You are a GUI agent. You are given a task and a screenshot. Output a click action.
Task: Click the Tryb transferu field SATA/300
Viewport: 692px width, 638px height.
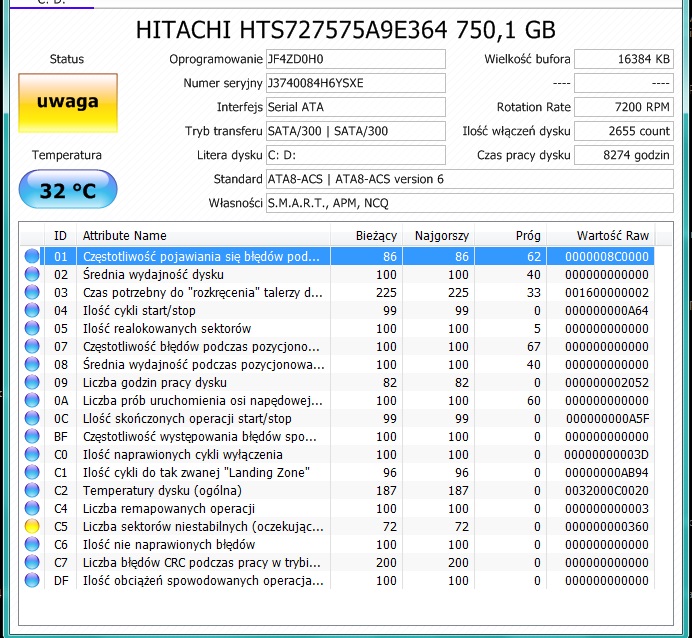[356, 131]
